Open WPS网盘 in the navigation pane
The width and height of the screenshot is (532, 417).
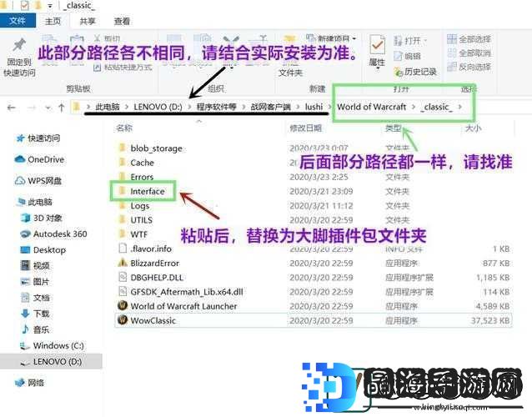click(38, 181)
